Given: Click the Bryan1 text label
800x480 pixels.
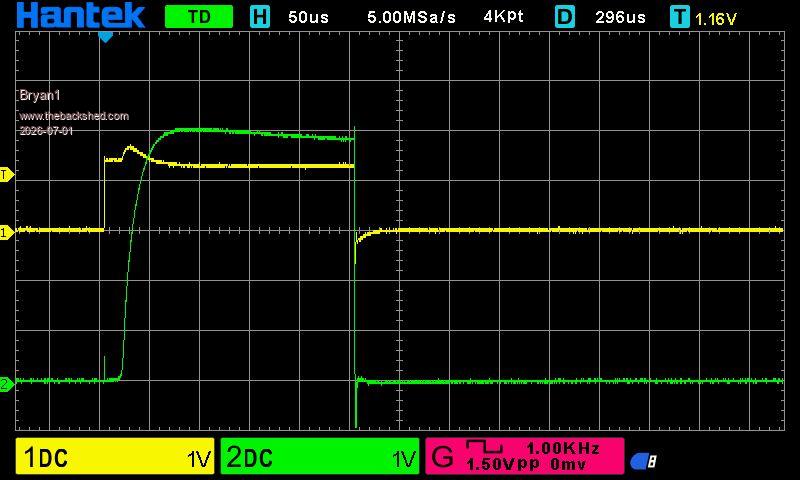Looking at the screenshot, I should [40, 95].
